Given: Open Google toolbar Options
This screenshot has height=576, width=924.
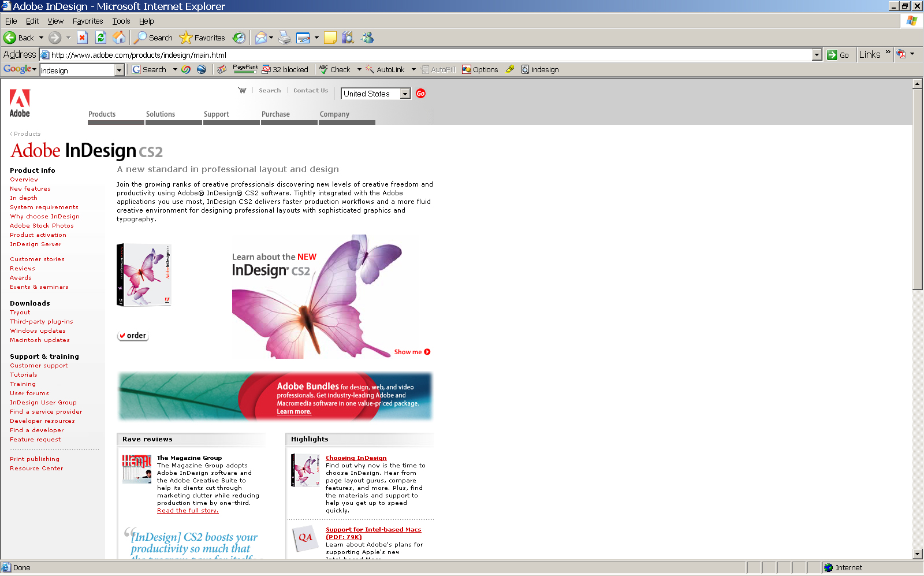Looking at the screenshot, I should click(480, 70).
